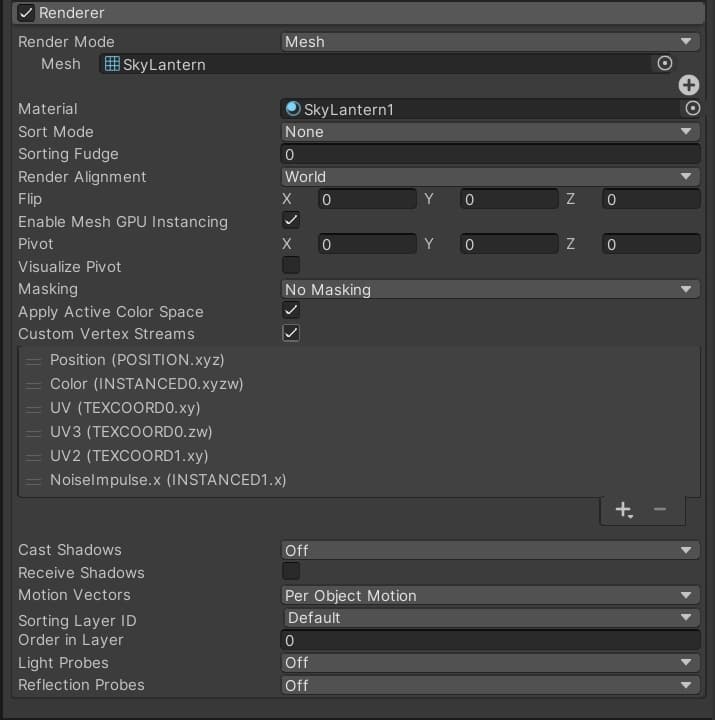715x720 pixels.
Task: Click the Sorting Fudge input field
Action: (489, 155)
